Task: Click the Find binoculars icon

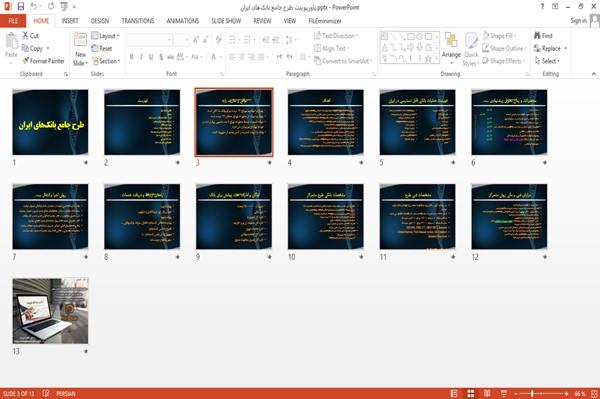Action: (x=537, y=36)
